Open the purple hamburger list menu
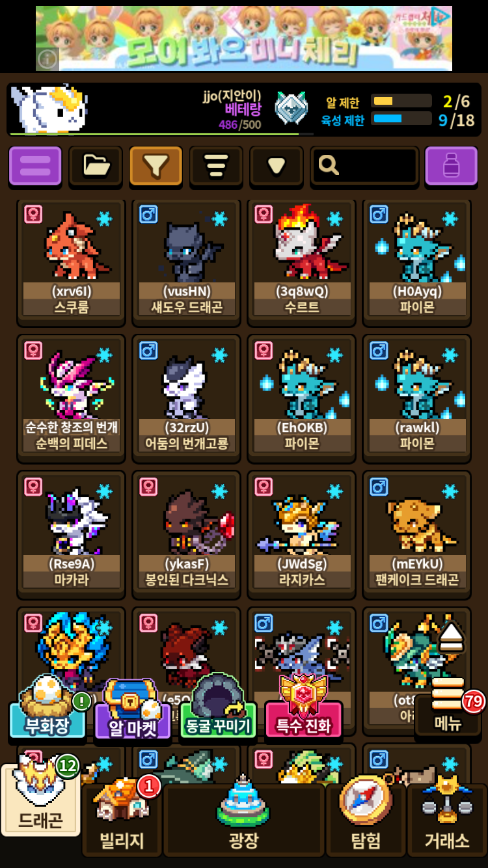The image size is (488, 868). pos(35,166)
